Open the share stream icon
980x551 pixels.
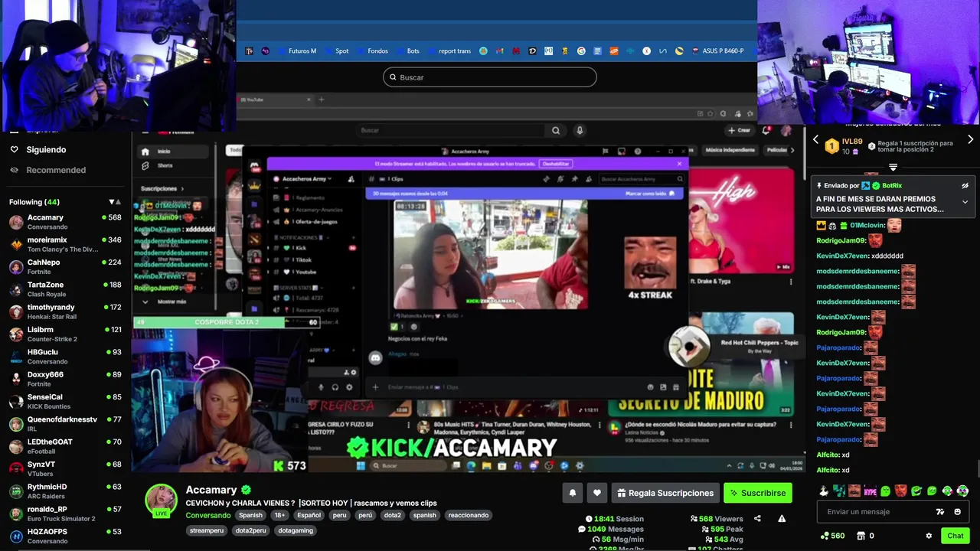(x=757, y=518)
